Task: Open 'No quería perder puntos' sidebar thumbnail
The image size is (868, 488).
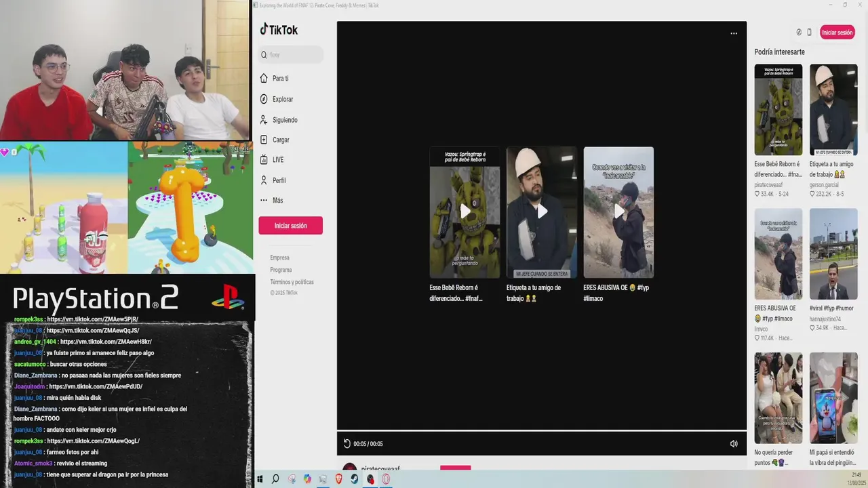Action: point(778,398)
